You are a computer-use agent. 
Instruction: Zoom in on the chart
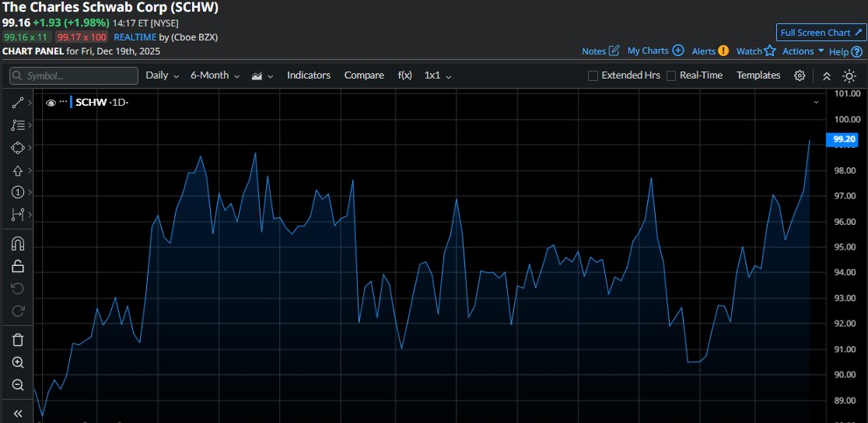point(18,362)
